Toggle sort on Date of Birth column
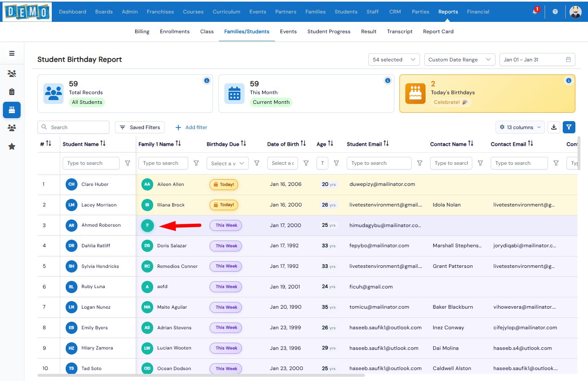This screenshot has height=381, width=588. [303, 144]
